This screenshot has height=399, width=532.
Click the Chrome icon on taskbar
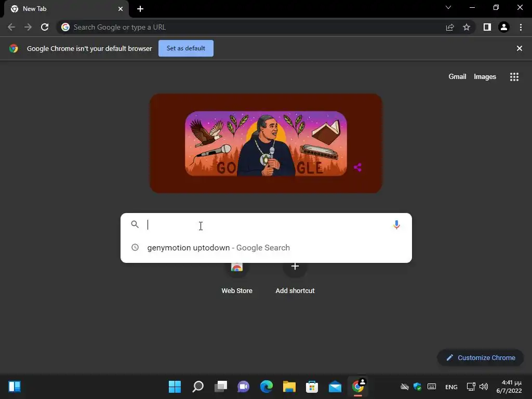(357, 387)
